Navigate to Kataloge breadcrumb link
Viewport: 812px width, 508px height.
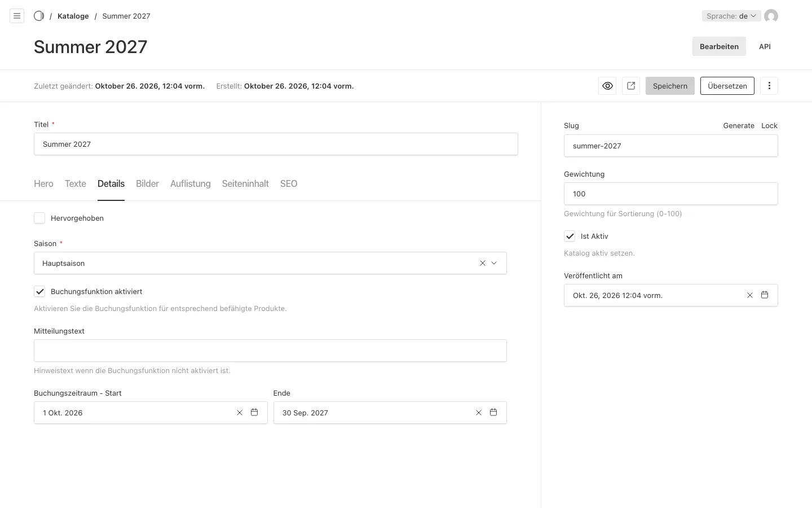tap(73, 16)
